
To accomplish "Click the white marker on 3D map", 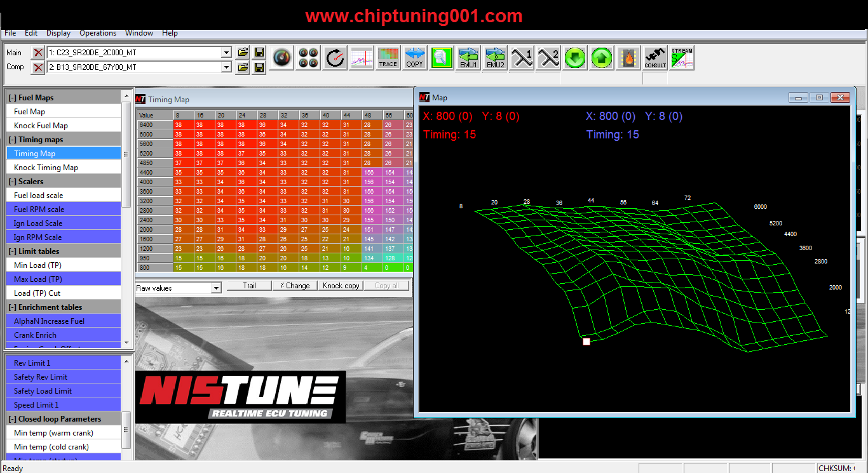I will [x=587, y=342].
